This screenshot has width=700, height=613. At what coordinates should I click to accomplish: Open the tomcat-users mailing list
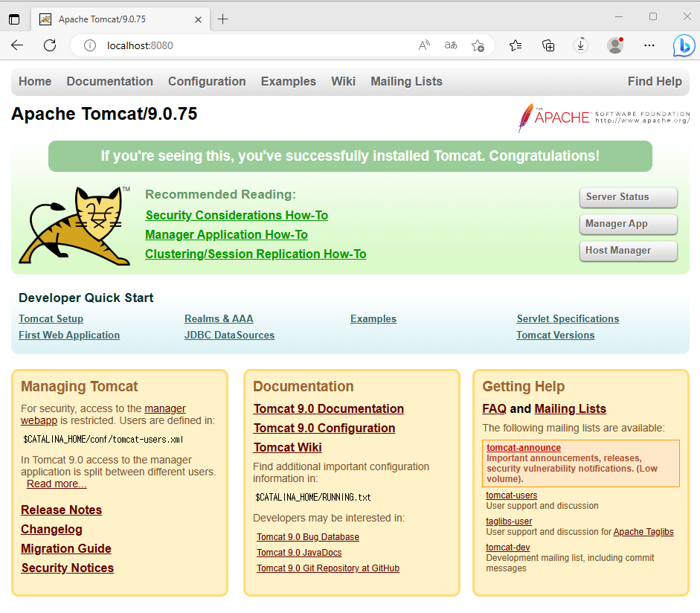pos(512,495)
